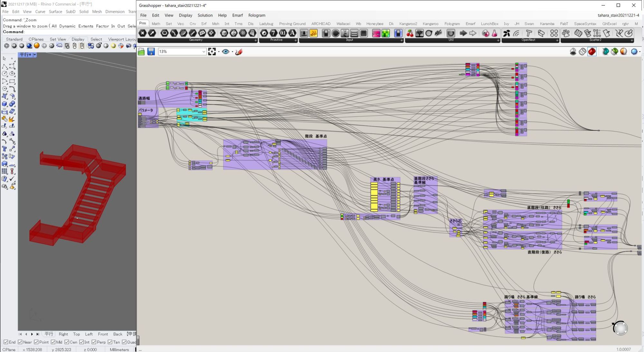Viewport: 644px width, 352px height.
Task: Toggle the Mid osnap checkbox
Action: (x=53, y=342)
